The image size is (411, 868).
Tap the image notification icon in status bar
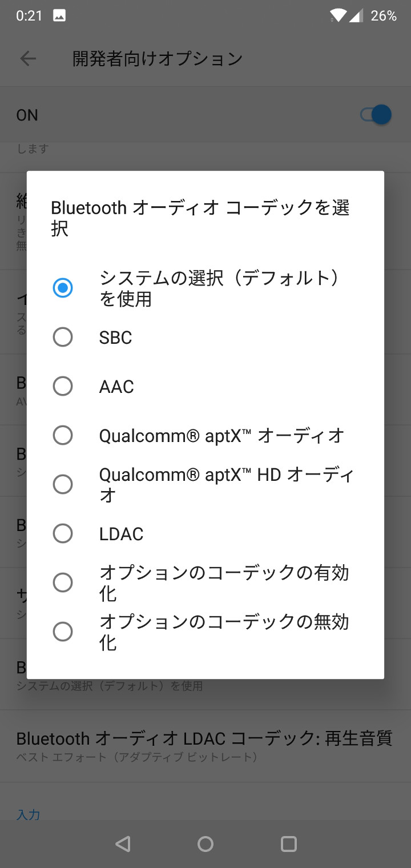[x=59, y=16]
